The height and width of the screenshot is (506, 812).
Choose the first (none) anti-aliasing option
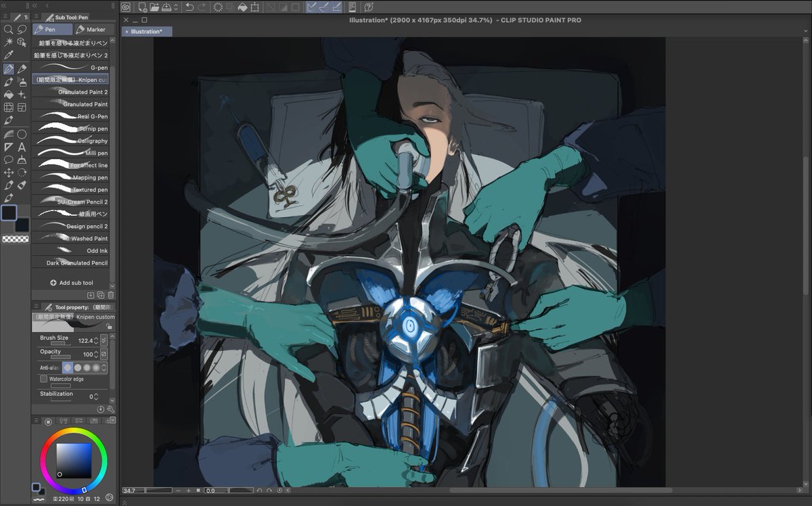(x=68, y=367)
